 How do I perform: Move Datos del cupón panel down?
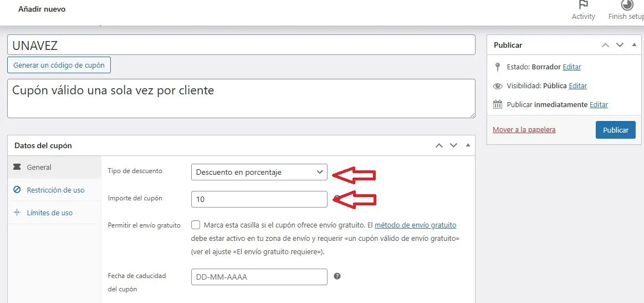point(453,145)
